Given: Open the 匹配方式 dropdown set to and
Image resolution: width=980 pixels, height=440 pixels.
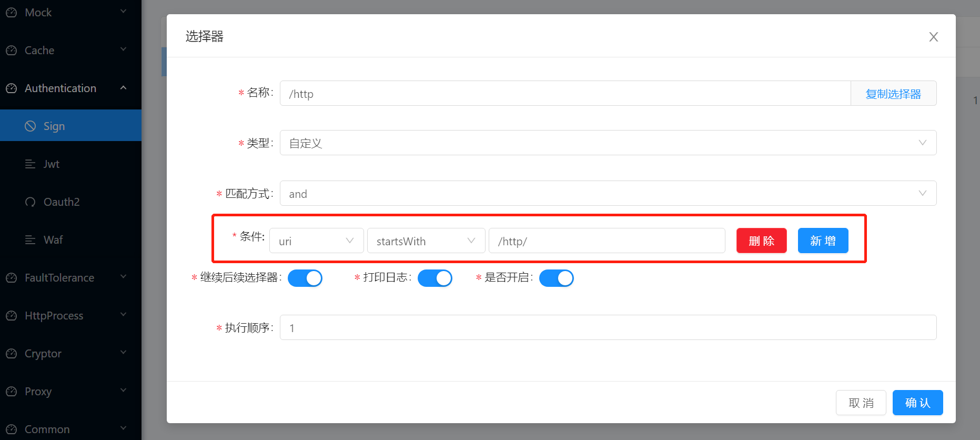Looking at the screenshot, I should [x=608, y=194].
